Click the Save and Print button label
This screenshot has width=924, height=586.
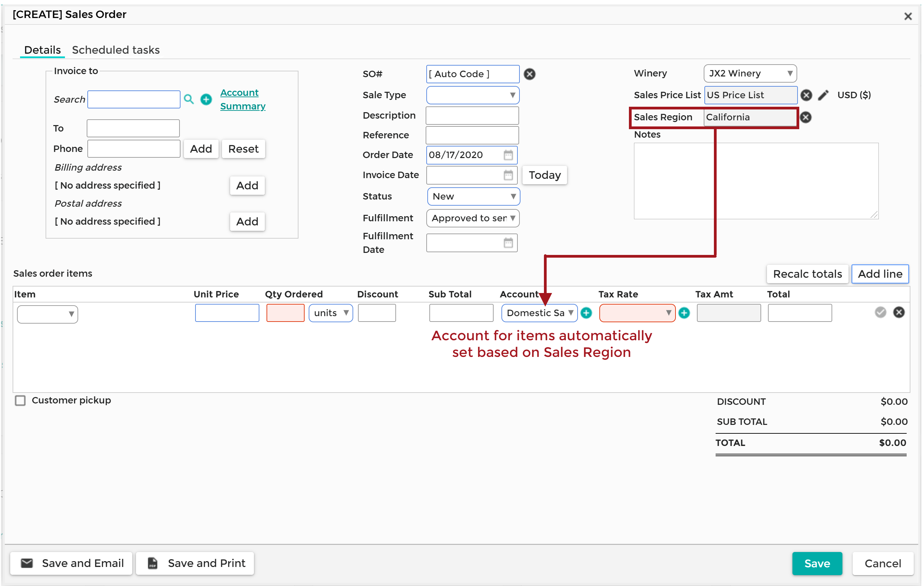point(206,563)
